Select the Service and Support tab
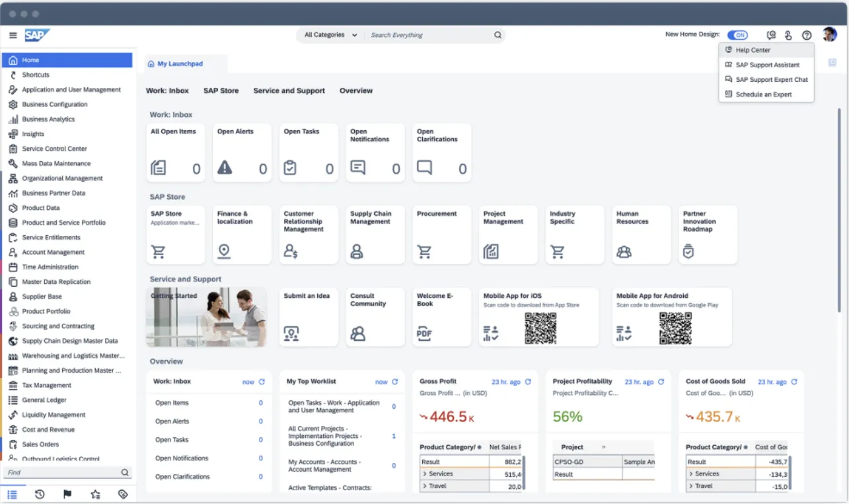 pyautogui.click(x=289, y=90)
